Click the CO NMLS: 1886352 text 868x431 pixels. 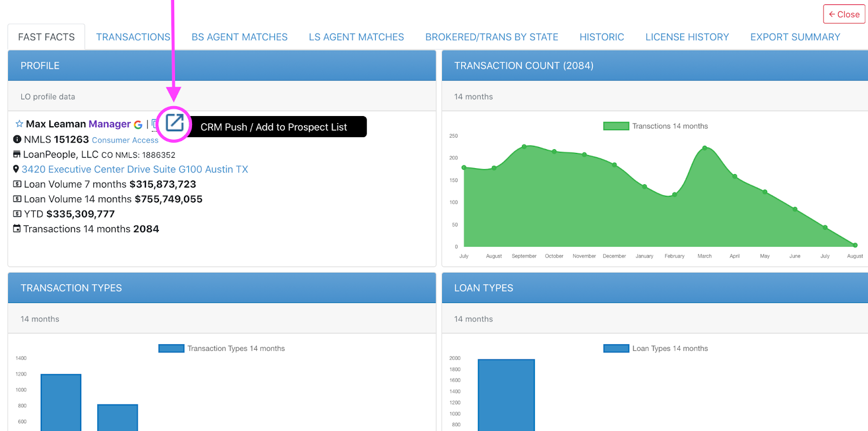pos(138,155)
